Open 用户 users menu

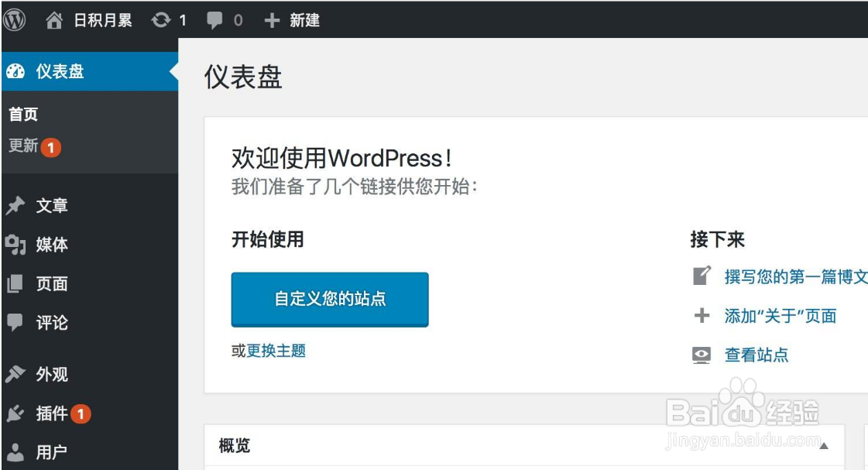coord(52,452)
